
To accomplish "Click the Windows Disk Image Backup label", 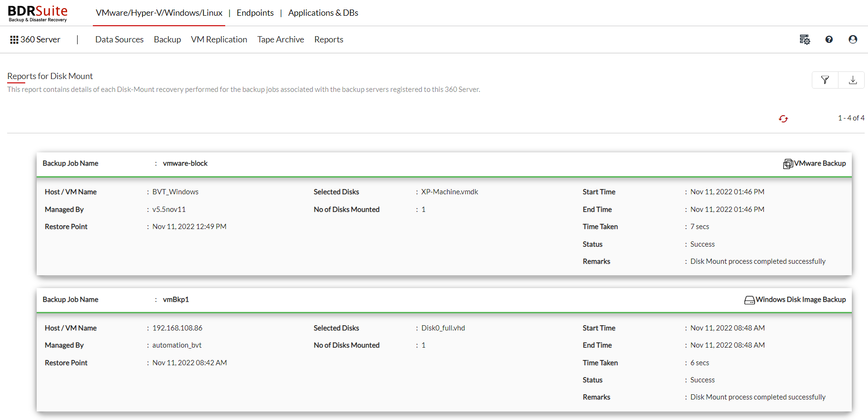I will point(801,300).
